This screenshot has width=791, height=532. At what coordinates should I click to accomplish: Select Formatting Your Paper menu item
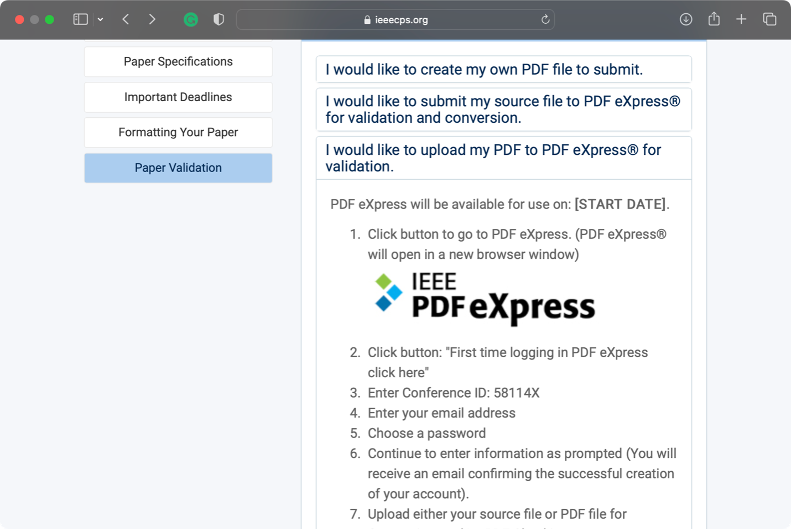(x=178, y=132)
